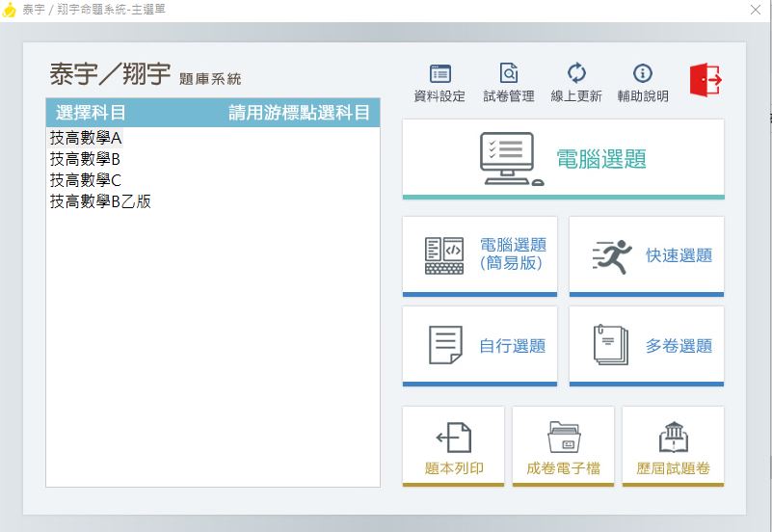Choose 技高數學C from subject list
The image size is (772, 532).
(x=86, y=180)
